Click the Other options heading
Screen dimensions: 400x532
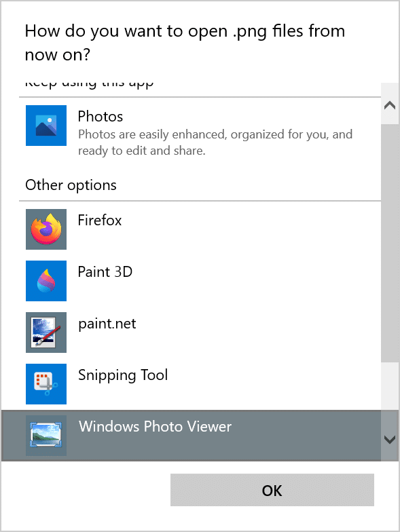click(x=71, y=185)
